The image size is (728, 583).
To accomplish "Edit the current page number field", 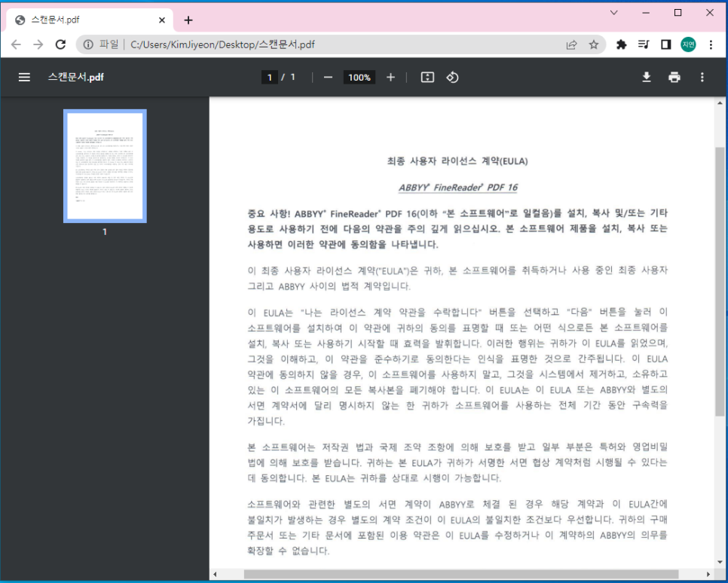I will click(x=269, y=78).
